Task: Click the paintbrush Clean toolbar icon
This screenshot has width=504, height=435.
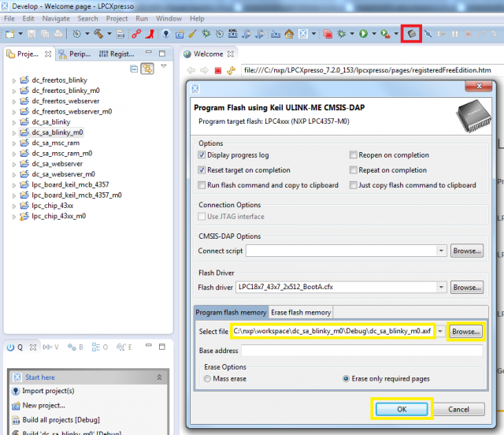Action: pos(192,34)
